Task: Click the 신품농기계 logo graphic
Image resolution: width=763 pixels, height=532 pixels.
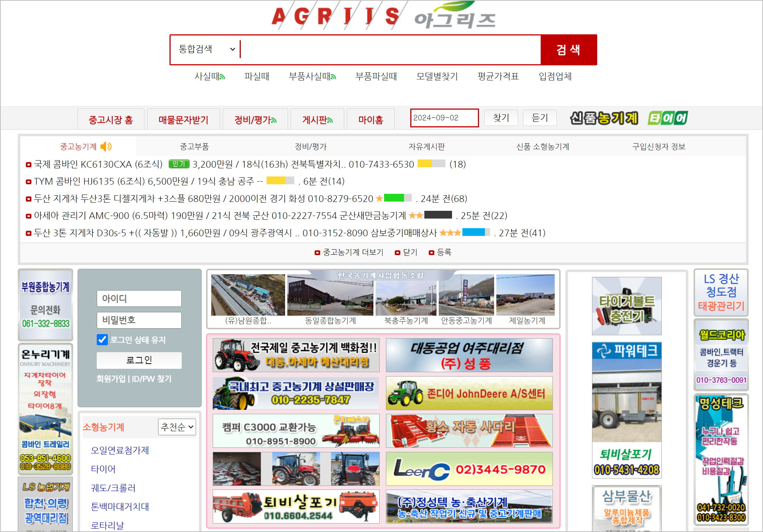Action: coord(604,118)
